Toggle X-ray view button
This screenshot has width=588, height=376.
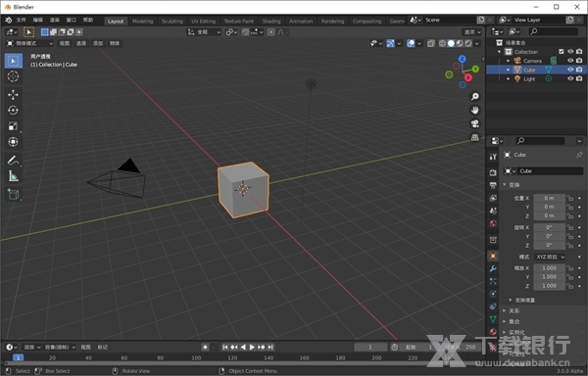pos(431,43)
